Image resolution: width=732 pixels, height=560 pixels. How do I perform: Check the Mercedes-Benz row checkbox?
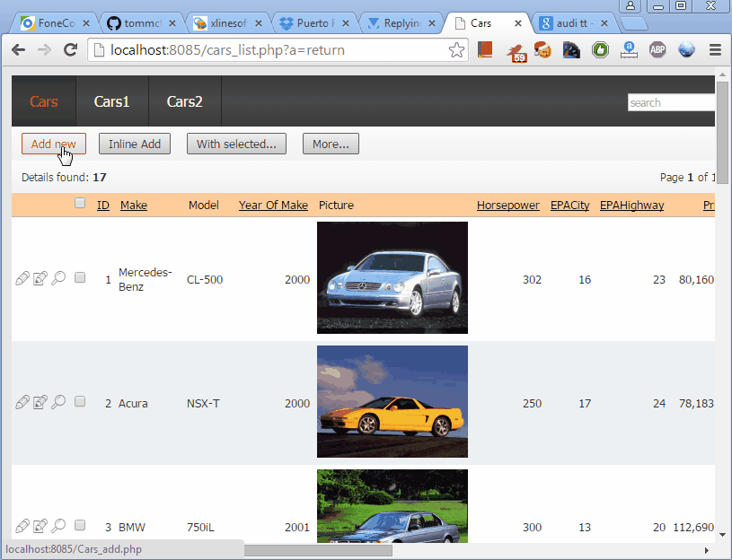pos(79,277)
